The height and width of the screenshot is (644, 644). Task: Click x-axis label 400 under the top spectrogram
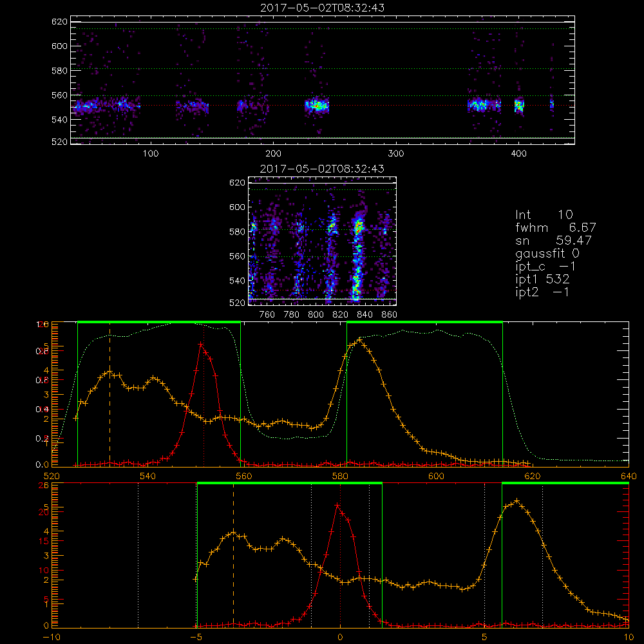518,154
